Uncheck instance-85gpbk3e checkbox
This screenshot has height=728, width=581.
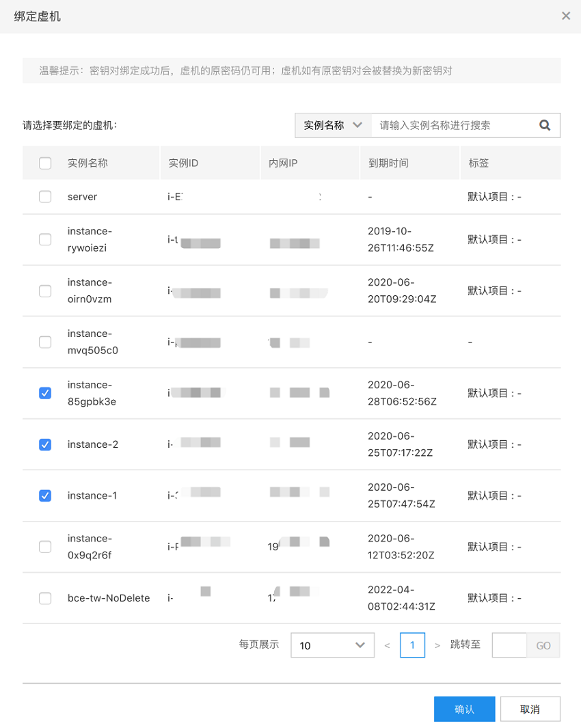coord(45,393)
